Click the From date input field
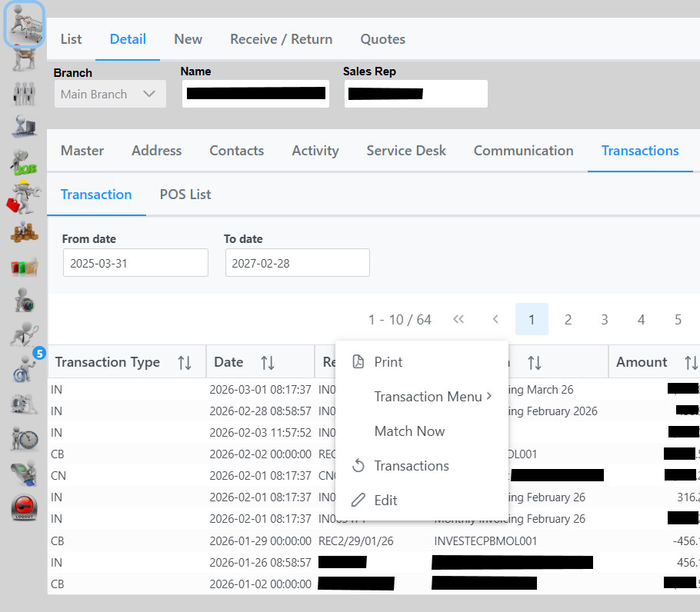 pos(135,263)
